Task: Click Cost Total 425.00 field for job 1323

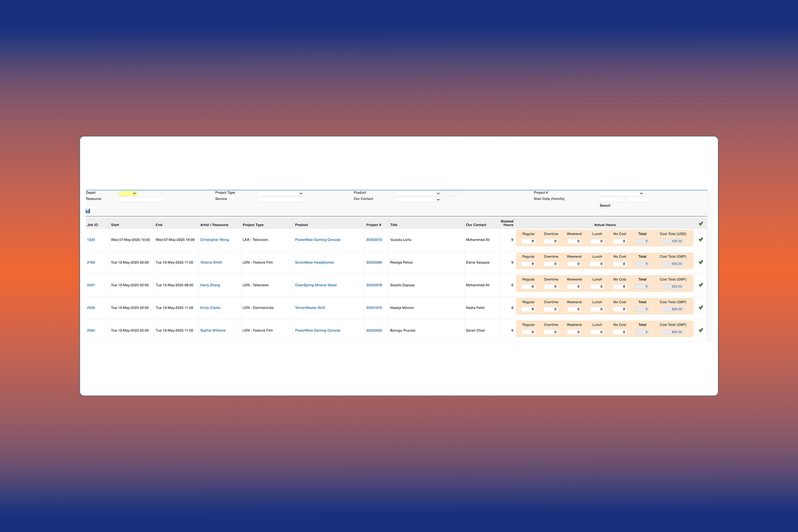Action: tap(673, 241)
